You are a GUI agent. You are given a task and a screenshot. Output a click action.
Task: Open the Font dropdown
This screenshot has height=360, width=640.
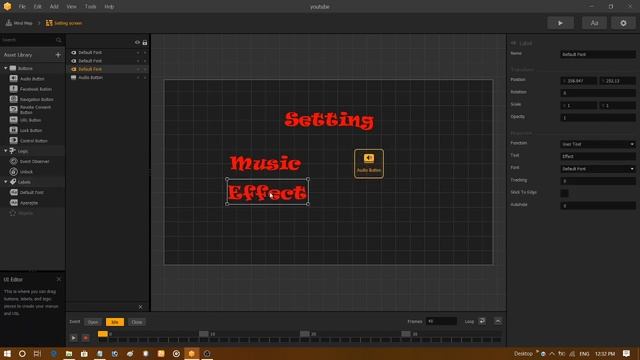598,169
